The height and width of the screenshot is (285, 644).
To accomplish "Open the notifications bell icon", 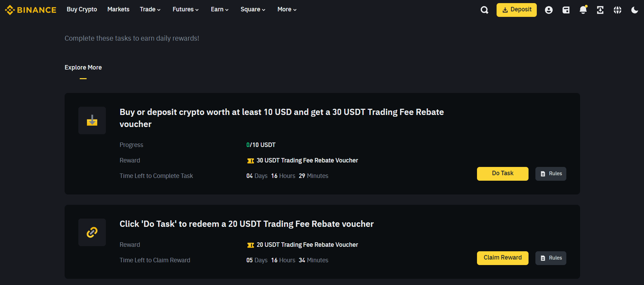I will 583,10.
